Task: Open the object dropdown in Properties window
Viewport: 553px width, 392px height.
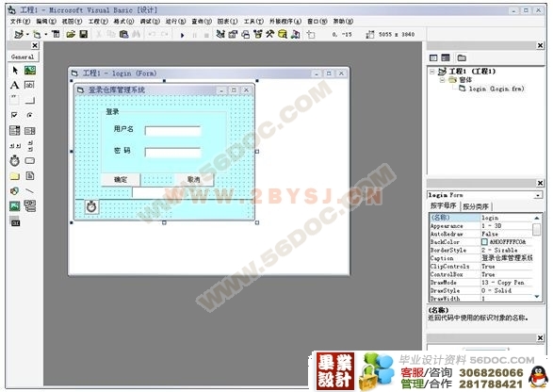Action: click(538, 195)
